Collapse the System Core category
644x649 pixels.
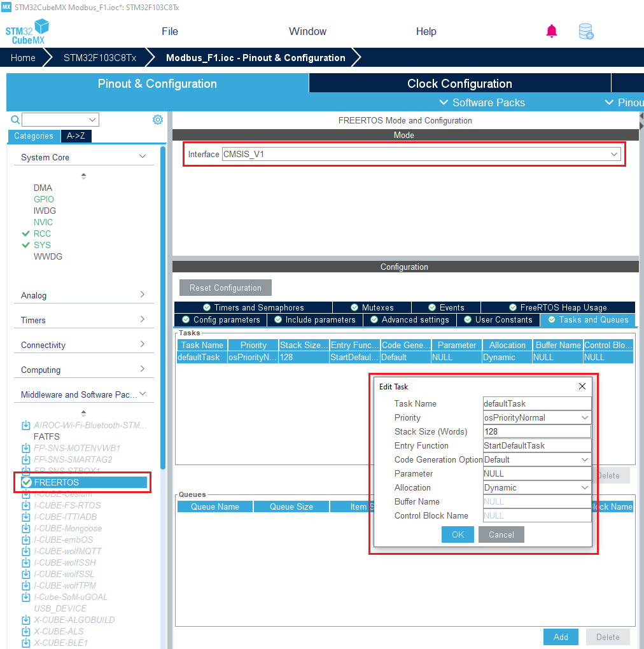coord(143,157)
